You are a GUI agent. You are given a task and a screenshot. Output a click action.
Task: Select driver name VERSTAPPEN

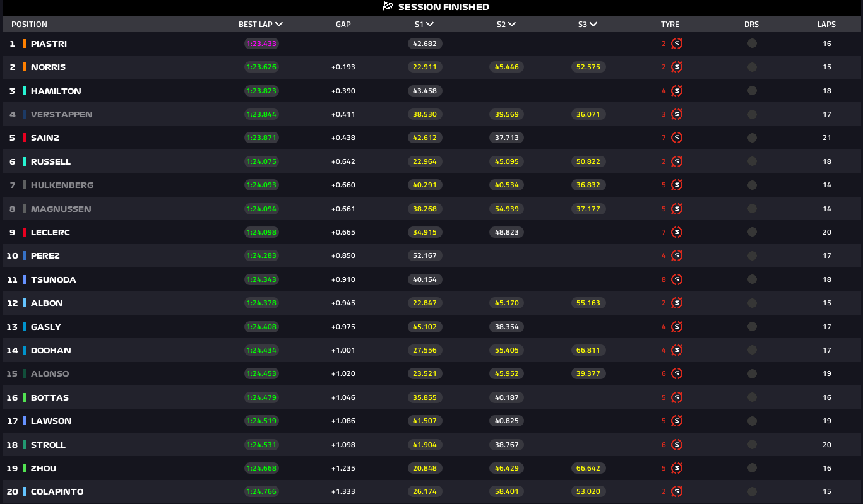[62, 114]
